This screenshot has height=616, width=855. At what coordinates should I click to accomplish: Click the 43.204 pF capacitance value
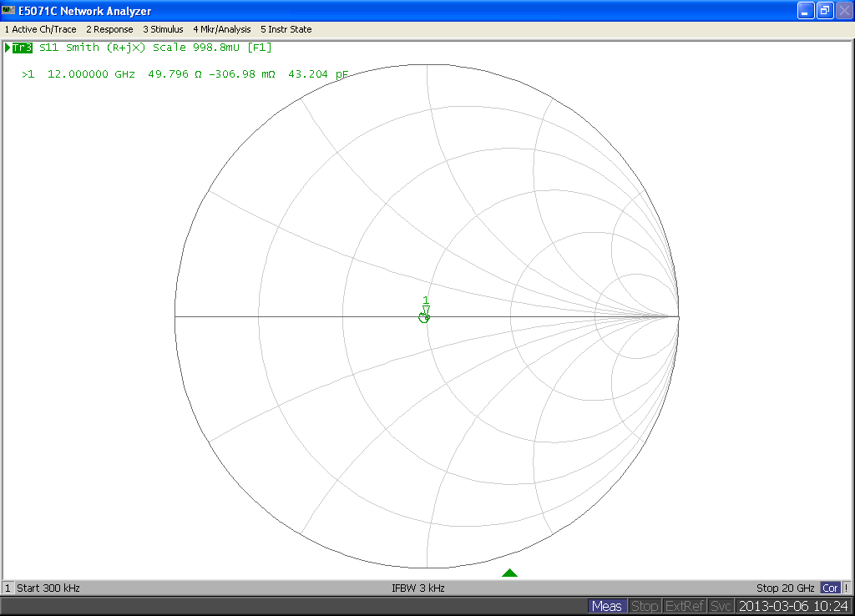tap(318, 74)
